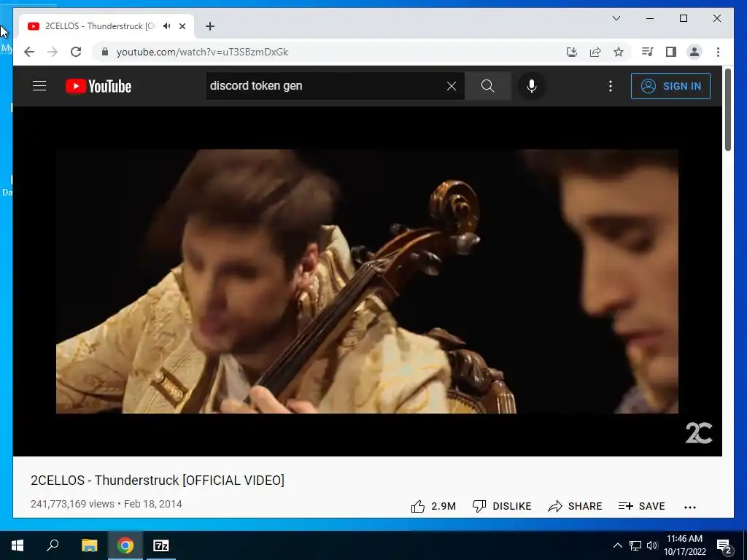This screenshot has width=747, height=560.
Task: Open 7-Zip from the taskbar
Action: (161, 545)
